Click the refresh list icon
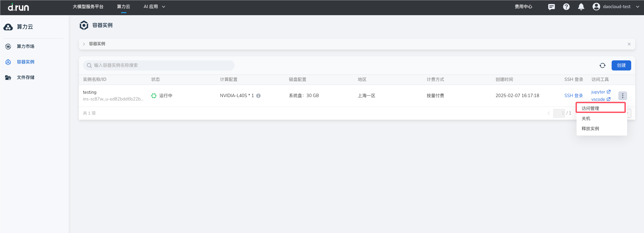This screenshot has height=233, width=644. coord(602,65)
